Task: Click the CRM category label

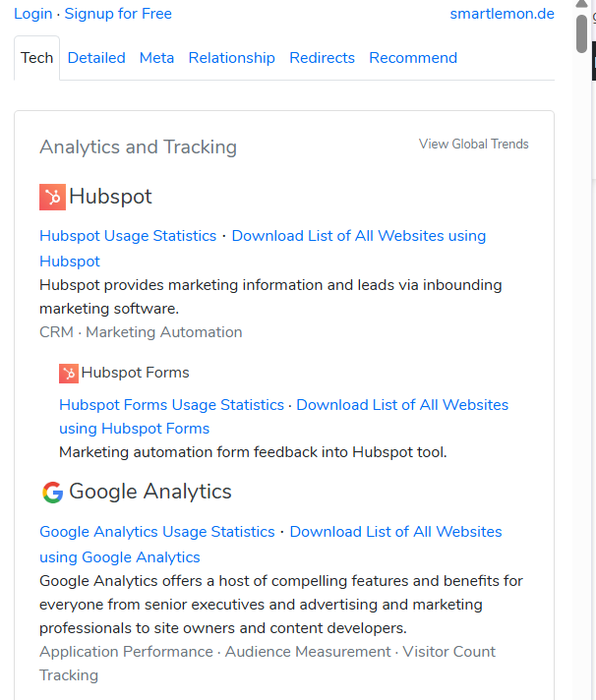Action: (x=56, y=332)
